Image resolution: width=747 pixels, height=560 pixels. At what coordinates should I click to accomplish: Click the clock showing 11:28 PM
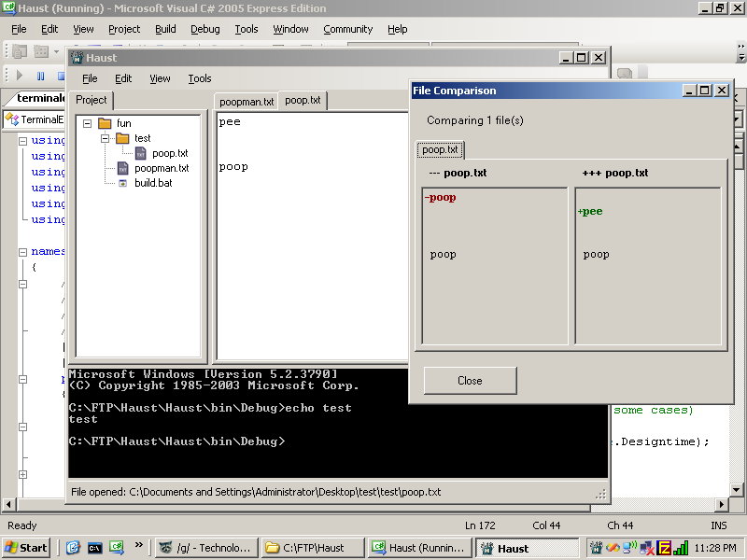point(715,548)
